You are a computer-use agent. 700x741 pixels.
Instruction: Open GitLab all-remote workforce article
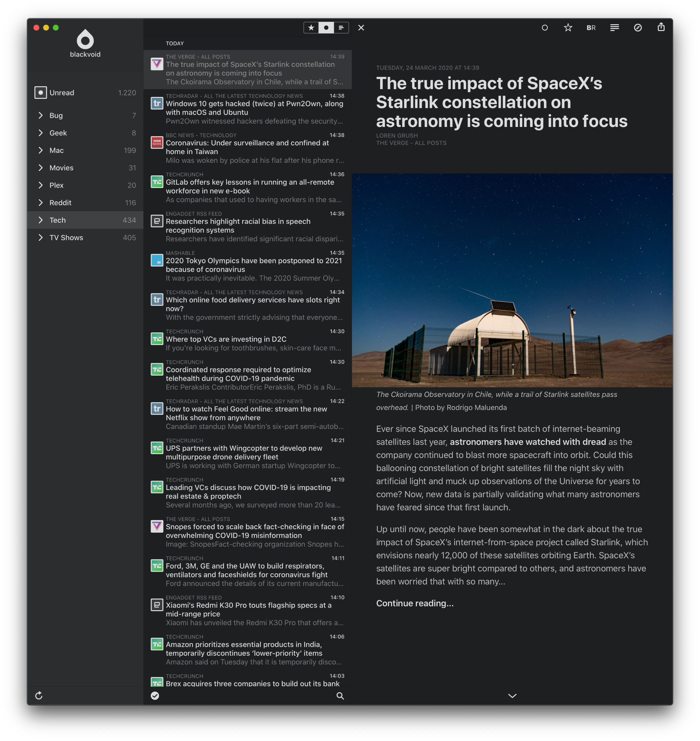(x=247, y=187)
